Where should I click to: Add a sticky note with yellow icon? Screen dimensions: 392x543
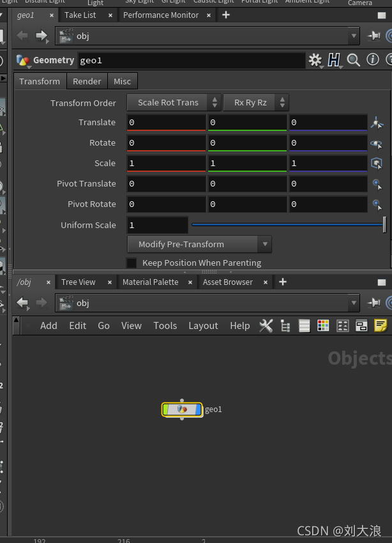[x=381, y=326]
